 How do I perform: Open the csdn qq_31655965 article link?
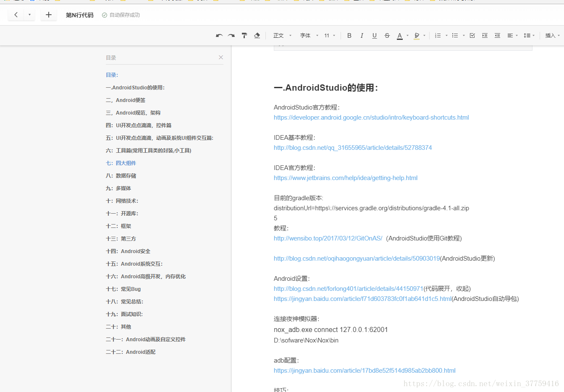coord(353,148)
